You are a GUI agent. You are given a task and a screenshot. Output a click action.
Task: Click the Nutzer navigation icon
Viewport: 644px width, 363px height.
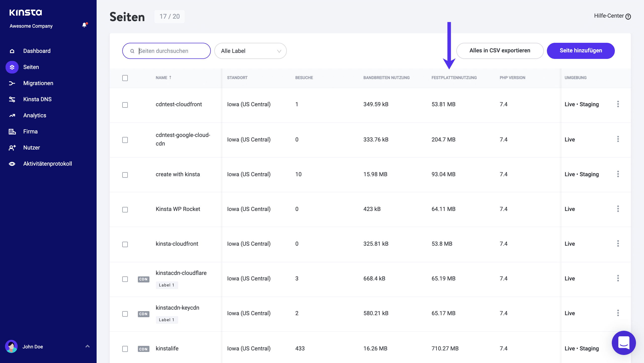click(12, 148)
